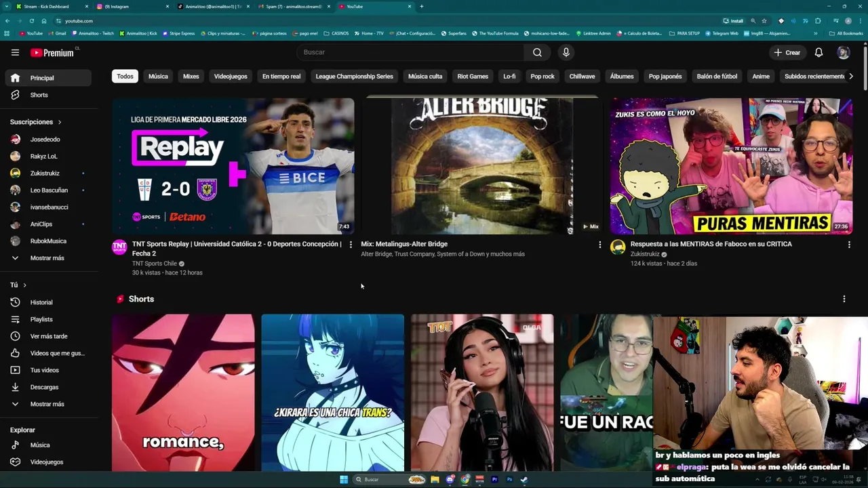Select the Lo-fi filter chip
Viewport: 868px width, 488px height.
(x=509, y=77)
